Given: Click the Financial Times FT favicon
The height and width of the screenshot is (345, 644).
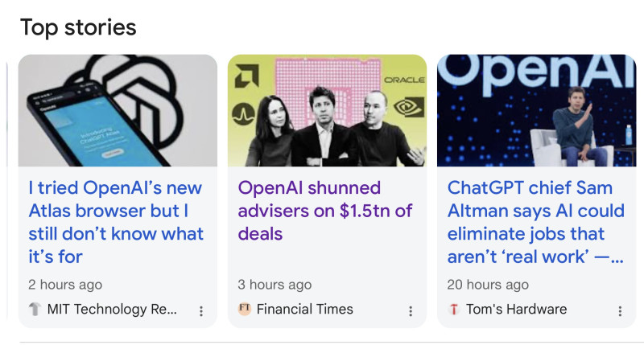Looking at the screenshot, I should [x=245, y=310].
